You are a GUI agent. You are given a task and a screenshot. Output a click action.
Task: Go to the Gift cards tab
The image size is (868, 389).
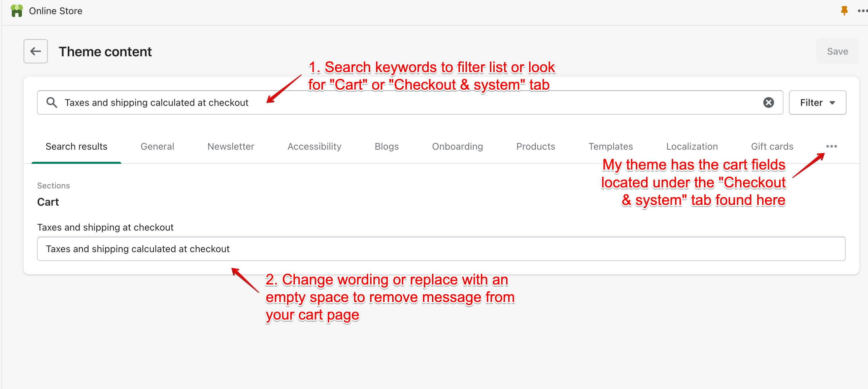point(772,146)
